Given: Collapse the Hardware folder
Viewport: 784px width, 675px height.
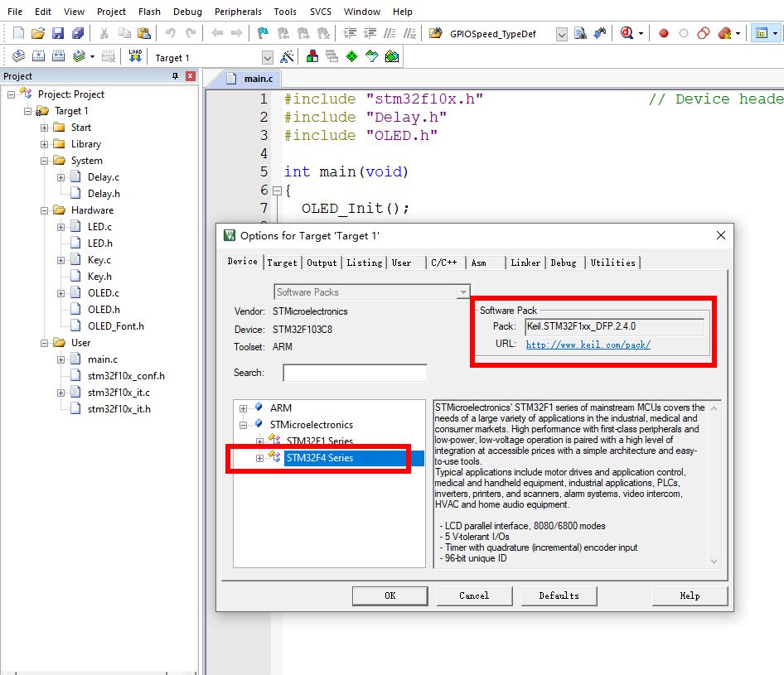Looking at the screenshot, I should (x=45, y=210).
